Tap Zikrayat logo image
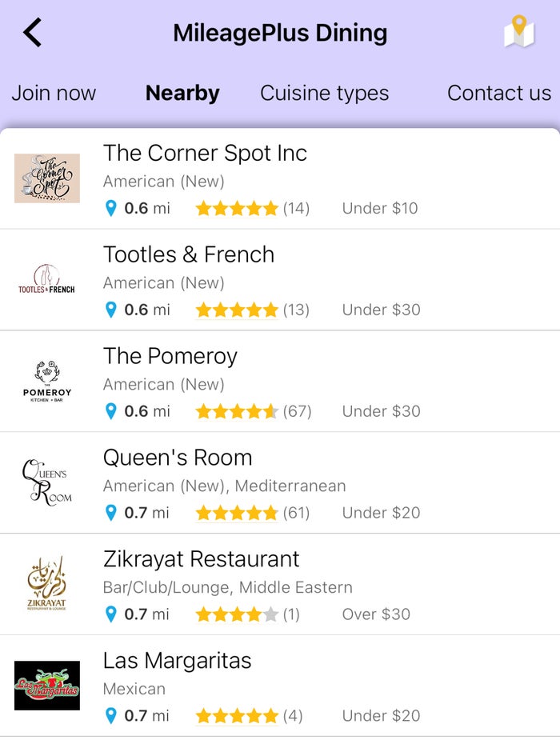The width and height of the screenshot is (560, 740). [46, 584]
